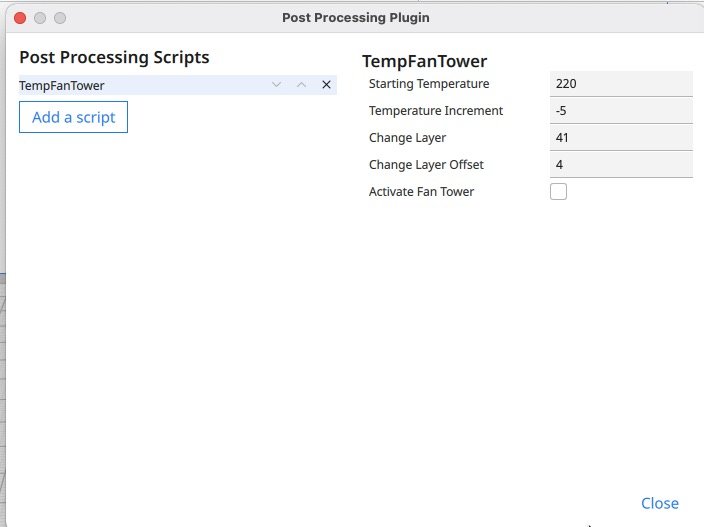
Task: Click the Post Processing Scripts heading
Action: (114, 57)
